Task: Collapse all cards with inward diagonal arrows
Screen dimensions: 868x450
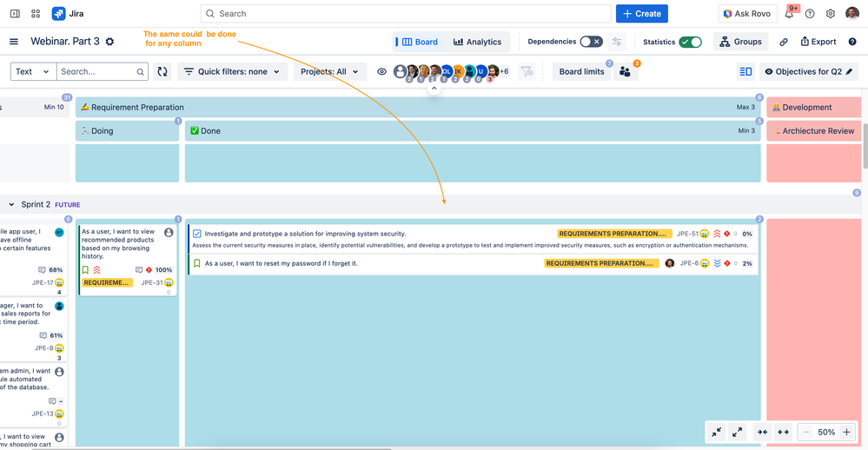Action: point(716,433)
